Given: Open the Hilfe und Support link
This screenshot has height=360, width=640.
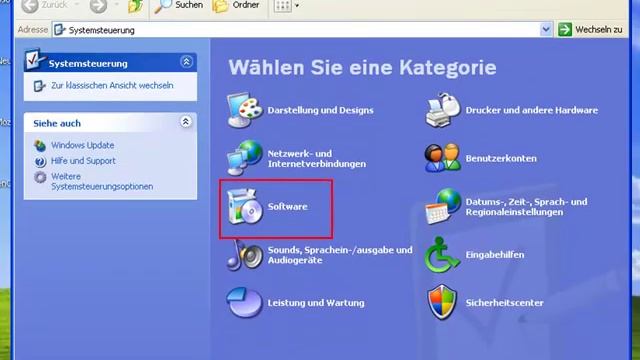Looking at the screenshot, I should click(x=83, y=161).
